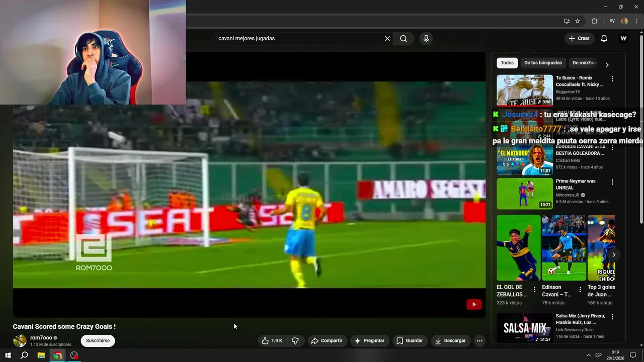Select the 'De tus búsquedas' chip
This screenshot has height=362, width=644.
[x=543, y=63]
